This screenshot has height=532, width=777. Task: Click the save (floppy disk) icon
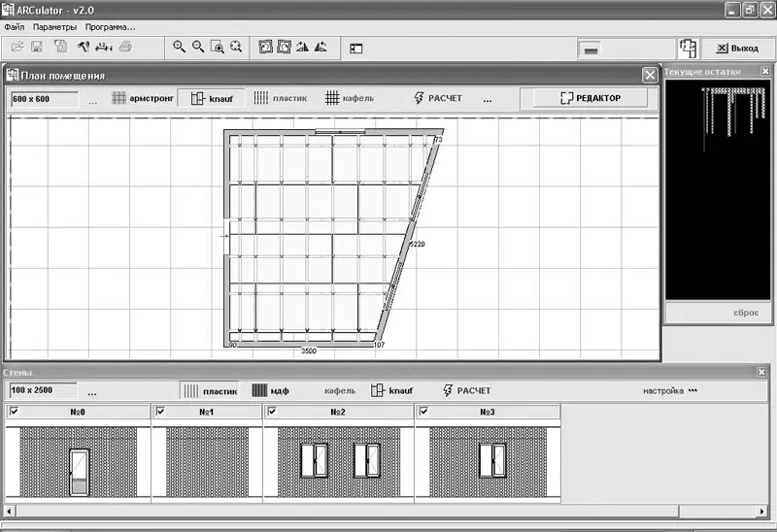click(37, 47)
